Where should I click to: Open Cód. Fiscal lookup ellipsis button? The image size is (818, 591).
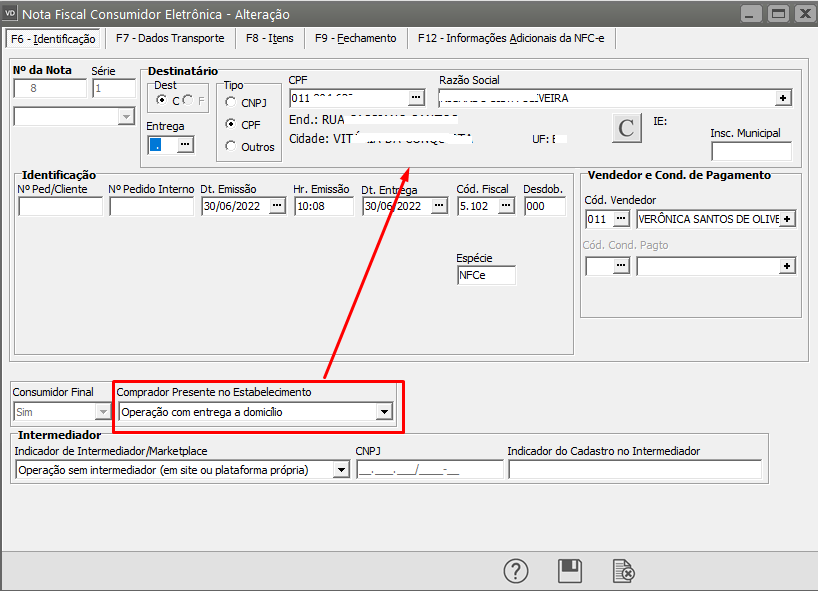[506, 206]
